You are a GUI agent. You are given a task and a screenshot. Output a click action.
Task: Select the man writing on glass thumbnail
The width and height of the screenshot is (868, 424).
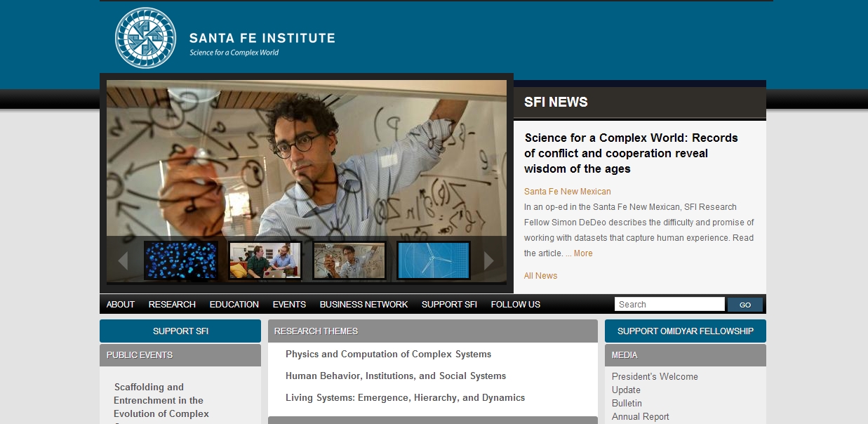(x=349, y=260)
